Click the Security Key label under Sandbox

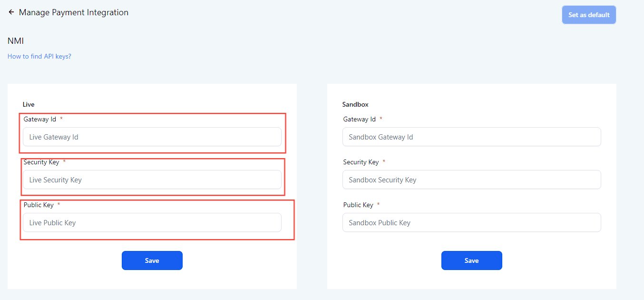(361, 162)
